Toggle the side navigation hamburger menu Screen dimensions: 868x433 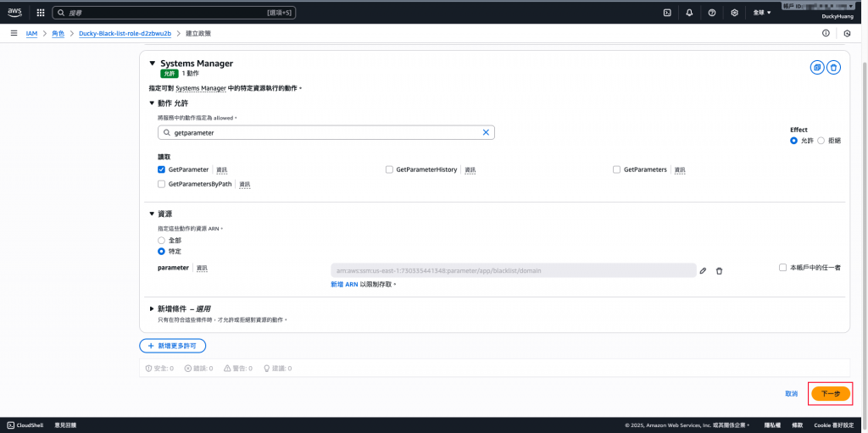[14, 33]
